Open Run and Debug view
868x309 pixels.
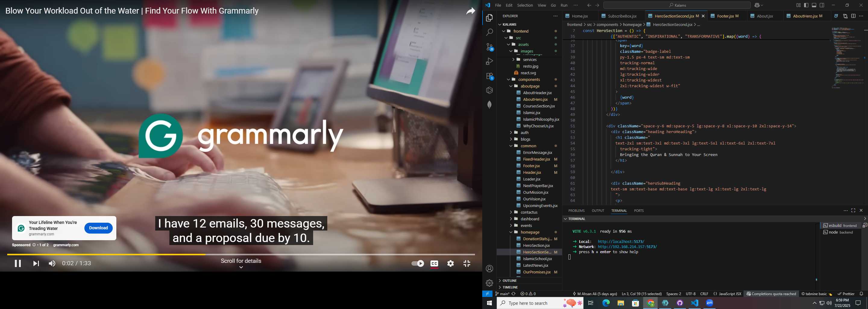[x=489, y=61]
